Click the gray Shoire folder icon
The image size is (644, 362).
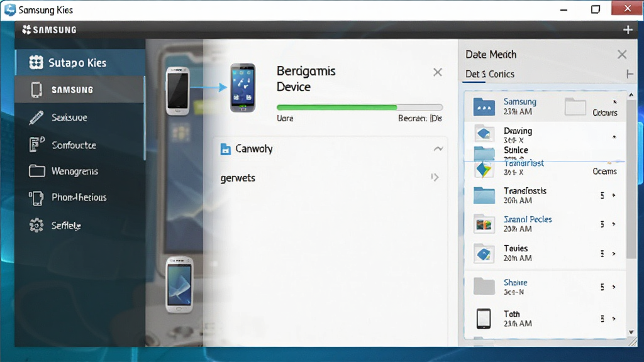point(484,286)
